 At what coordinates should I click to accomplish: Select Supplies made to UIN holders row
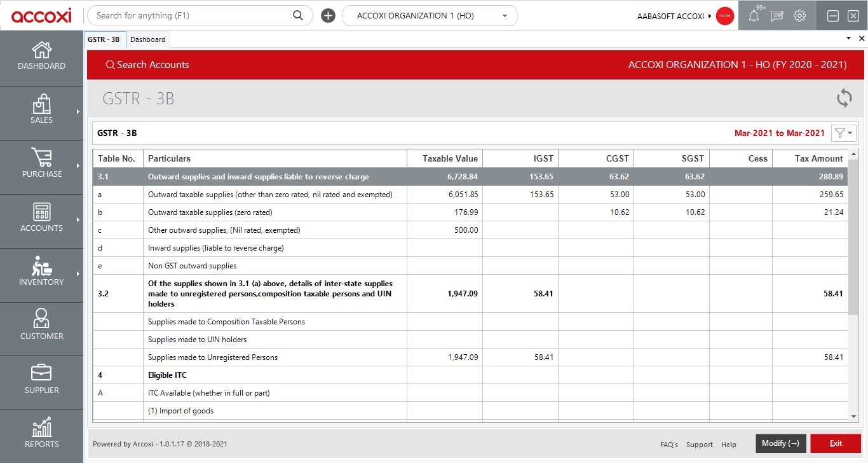tap(470, 340)
